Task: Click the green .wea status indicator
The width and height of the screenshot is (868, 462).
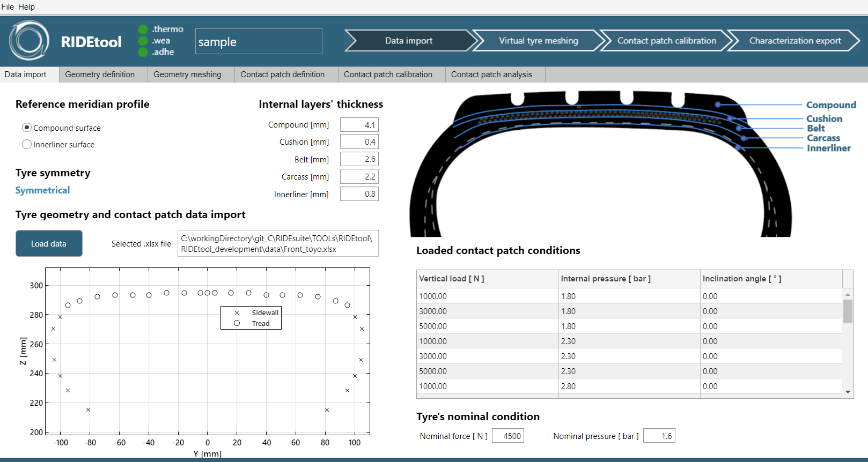Action: [x=143, y=41]
